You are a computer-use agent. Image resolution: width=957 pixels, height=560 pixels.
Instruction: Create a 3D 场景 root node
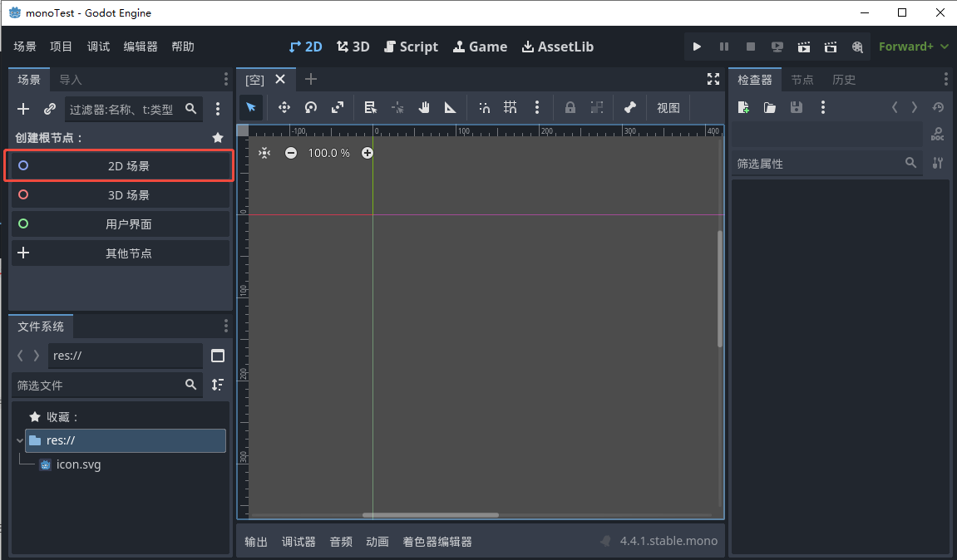pyautogui.click(x=121, y=195)
